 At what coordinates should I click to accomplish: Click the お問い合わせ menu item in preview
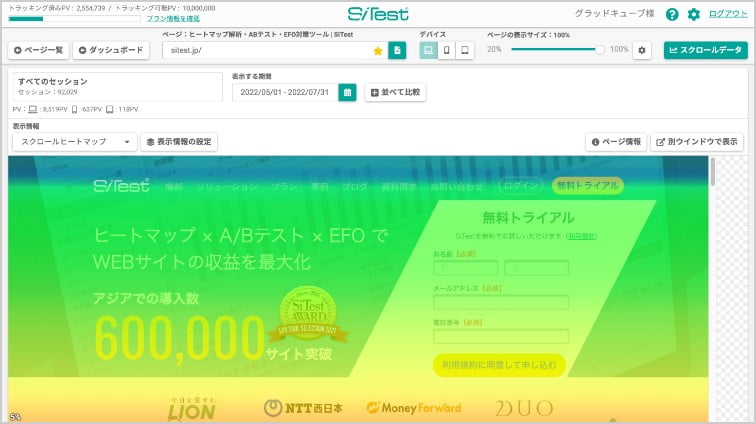(457, 187)
